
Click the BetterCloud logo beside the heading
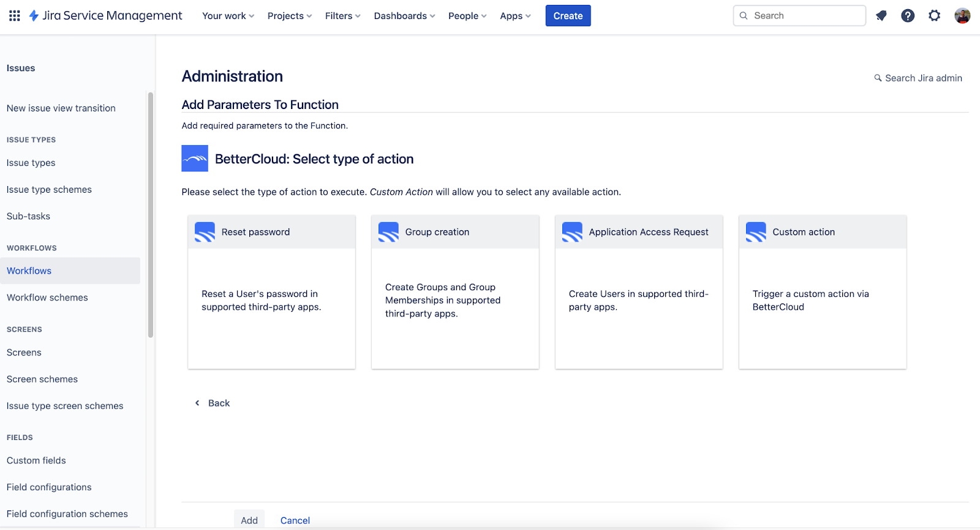point(195,159)
